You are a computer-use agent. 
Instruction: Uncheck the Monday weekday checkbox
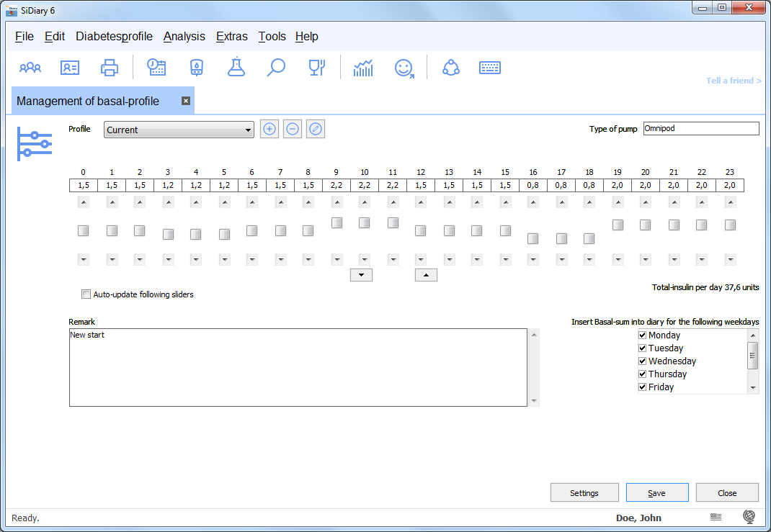tap(643, 335)
